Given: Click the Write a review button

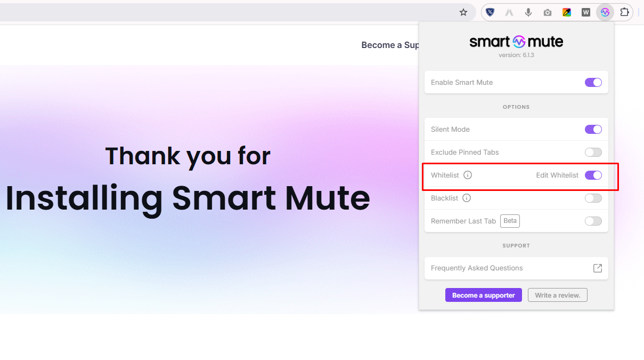Looking at the screenshot, I should tap(557, 295).
